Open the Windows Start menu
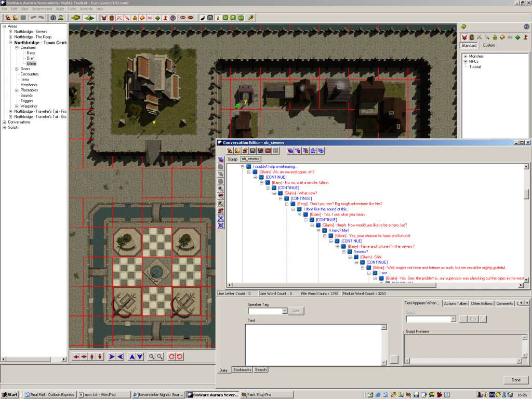 tap(10, 395)
